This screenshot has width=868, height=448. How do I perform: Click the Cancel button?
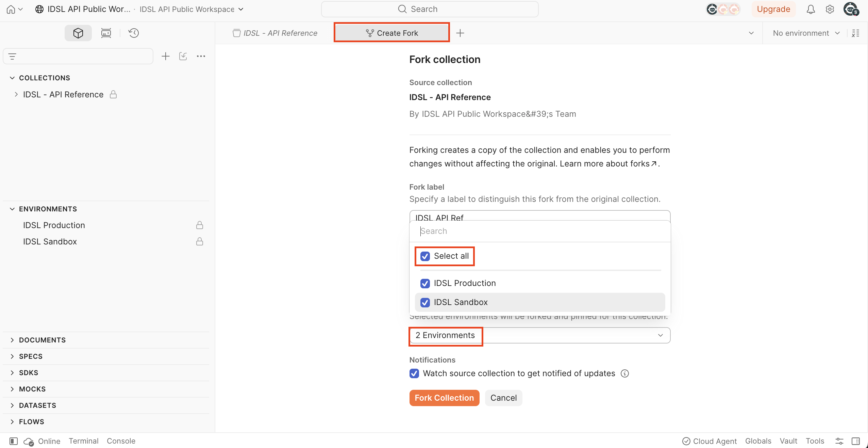pyautogui.click(x=503, y=398)
